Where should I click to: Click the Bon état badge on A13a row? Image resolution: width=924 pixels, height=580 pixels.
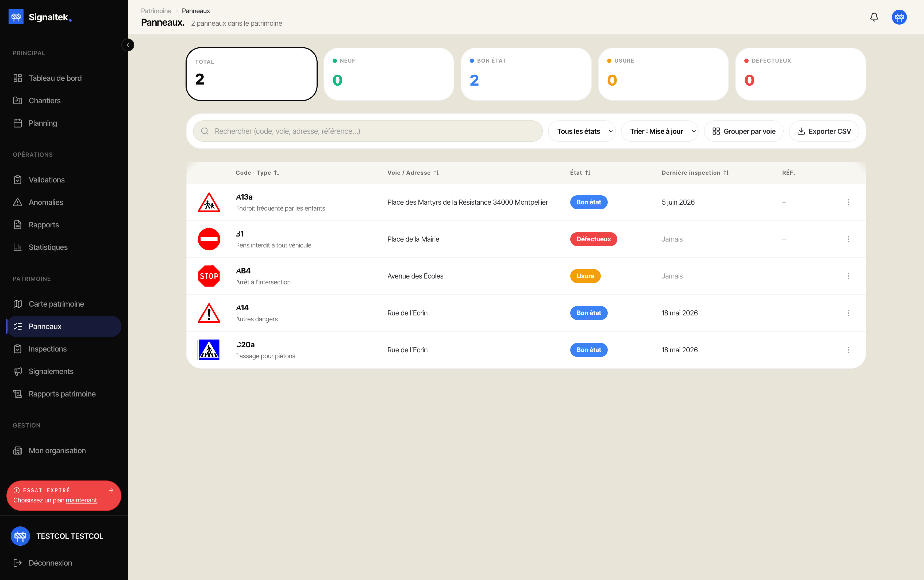coord(589,202)
